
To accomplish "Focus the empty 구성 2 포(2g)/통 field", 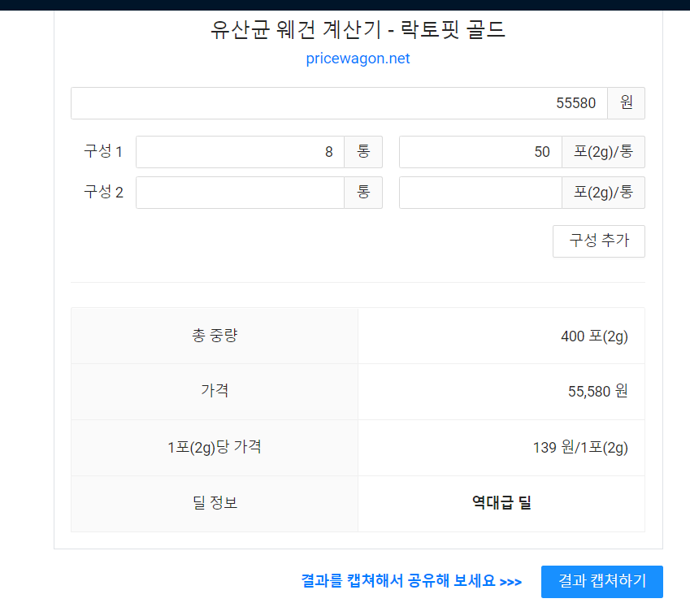I will (480, 193).
